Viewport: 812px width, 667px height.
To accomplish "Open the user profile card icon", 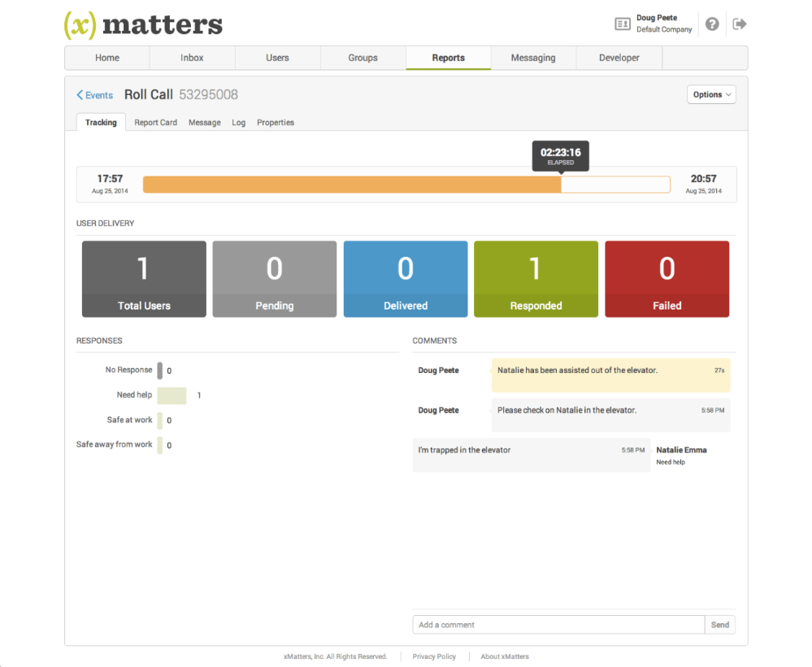I will click(623, 24).
